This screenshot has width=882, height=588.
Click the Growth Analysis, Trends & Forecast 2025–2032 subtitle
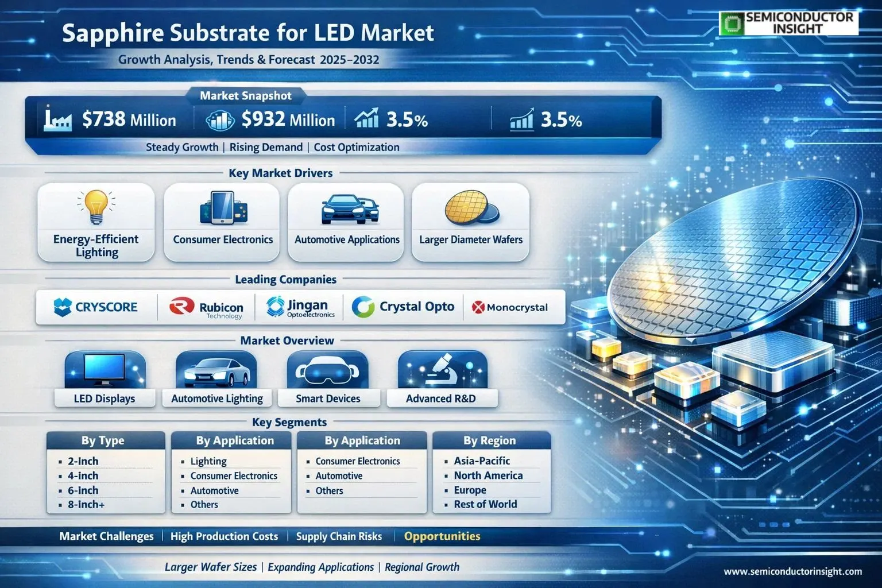click(x=249, y=60)
